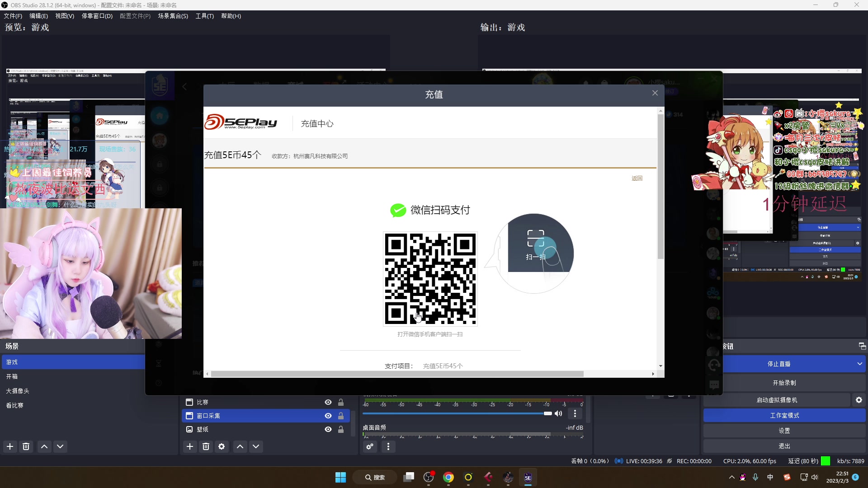Open advanced audio properties gears icon
This screenshot has height=488, width=868.
coord(370,446)
